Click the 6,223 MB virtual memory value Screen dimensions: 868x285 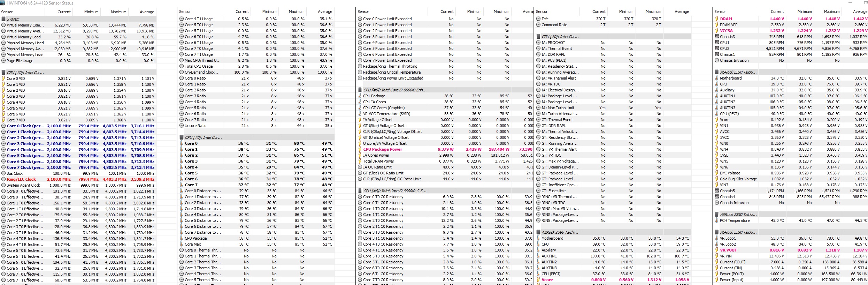click(x=63, y=25)
